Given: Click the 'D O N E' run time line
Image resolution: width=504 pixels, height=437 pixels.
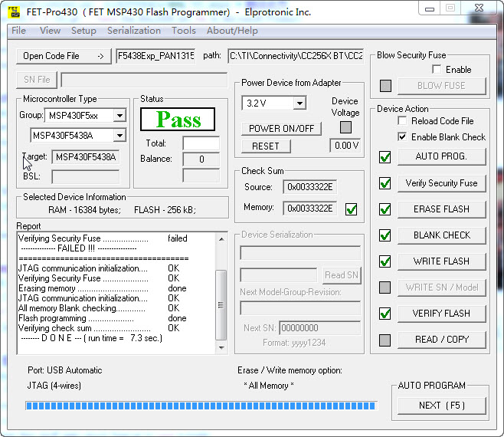Looking at the screenshot, I should click(x=92, y=338).
